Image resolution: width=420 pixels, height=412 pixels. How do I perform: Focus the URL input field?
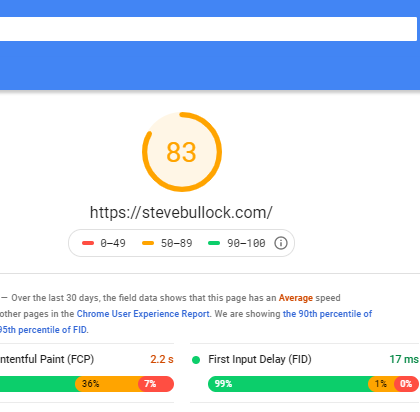(x=208, y=29)
